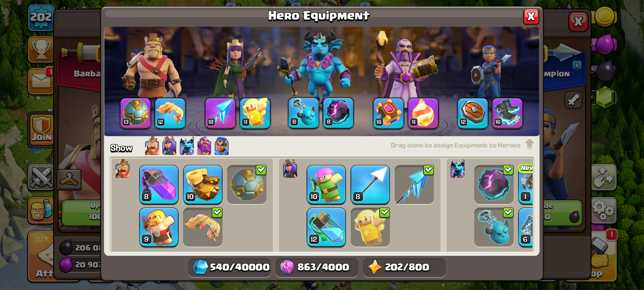The image size is (644, 290).
Task: Filter equipment by Grand Warden in the Show row
Action: pyautogui.click(x=204, y=146)
